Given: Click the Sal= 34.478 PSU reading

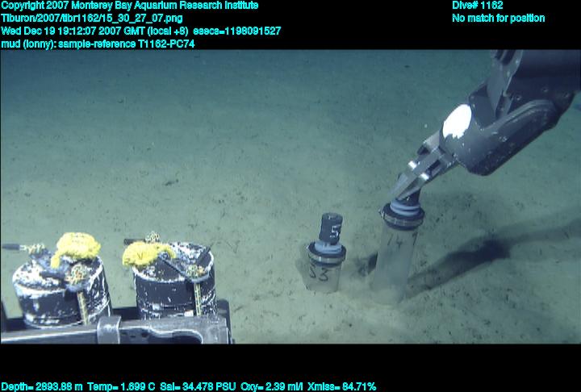Looking at the screenshot, I should click(x=198, y=387).
